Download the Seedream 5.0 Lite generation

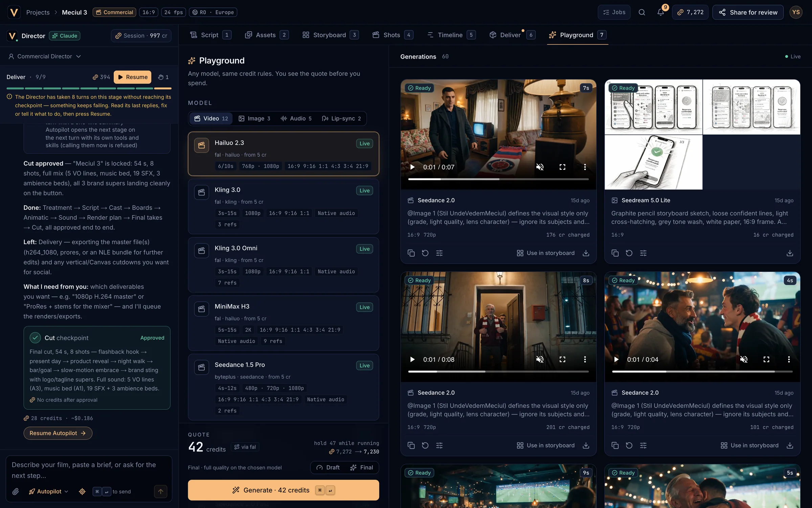[790, 253]
